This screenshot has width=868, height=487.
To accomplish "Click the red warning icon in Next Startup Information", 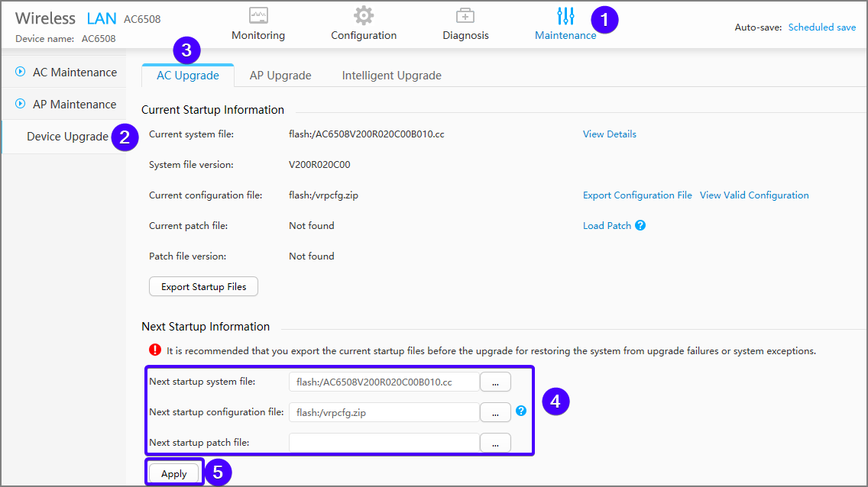I will [x=155, y=351].
